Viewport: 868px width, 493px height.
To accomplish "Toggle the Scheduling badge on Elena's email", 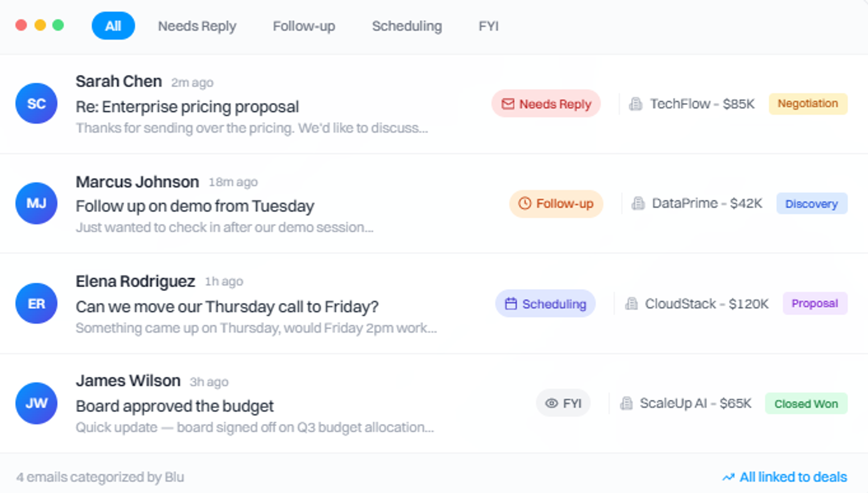I will pyautogui.click(x=545, y=304).
